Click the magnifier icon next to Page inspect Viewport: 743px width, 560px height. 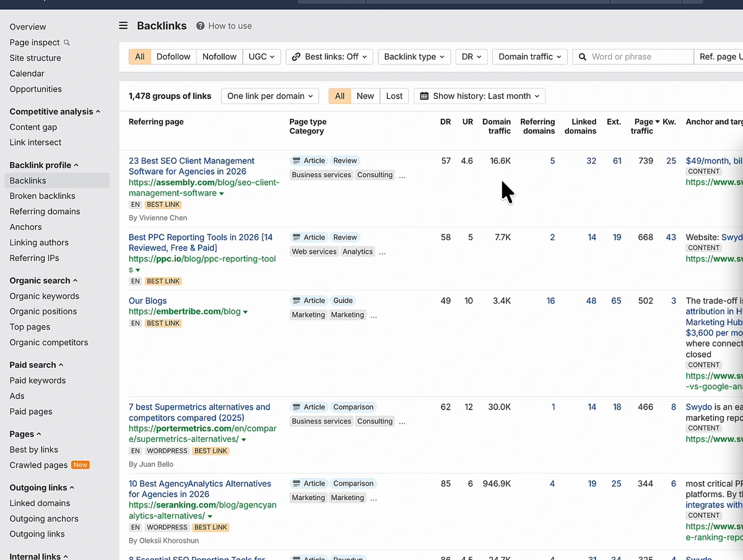(x=67, y=43)
